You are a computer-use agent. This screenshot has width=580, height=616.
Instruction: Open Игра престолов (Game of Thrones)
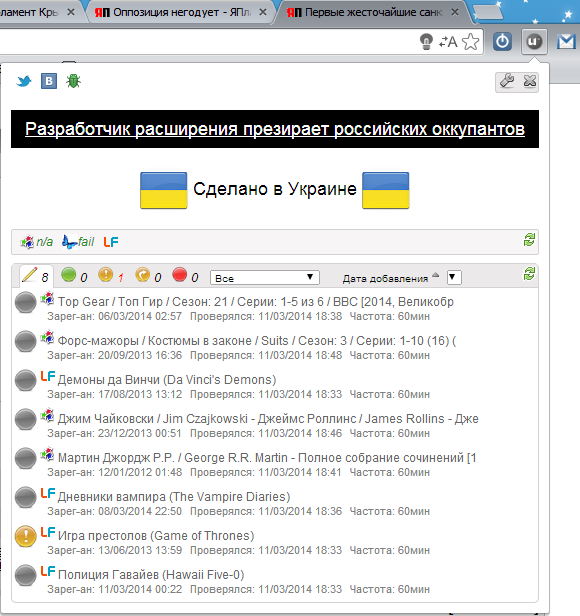pyautogui.click(x=156, y=535)
